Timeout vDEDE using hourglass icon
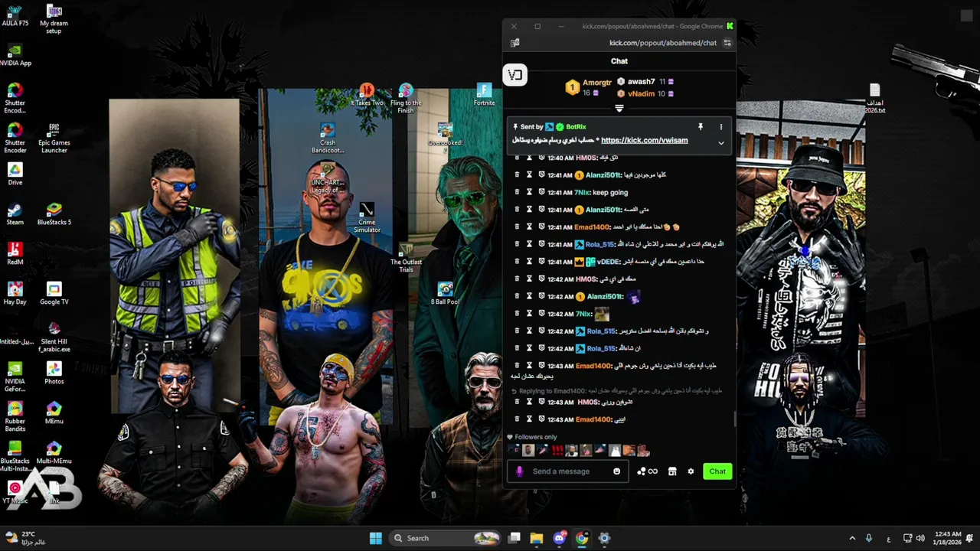Screen dimensions: 980x551 click(x=529, y=262)
